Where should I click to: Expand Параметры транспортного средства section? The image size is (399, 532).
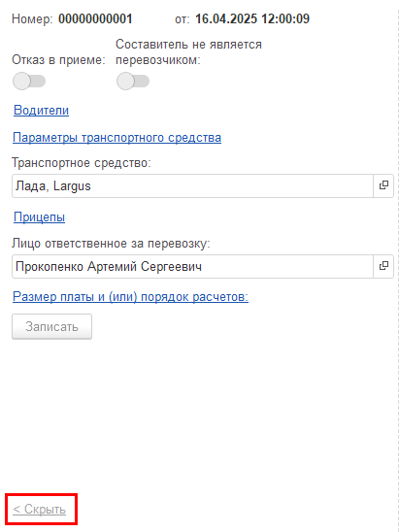point(117,138)
